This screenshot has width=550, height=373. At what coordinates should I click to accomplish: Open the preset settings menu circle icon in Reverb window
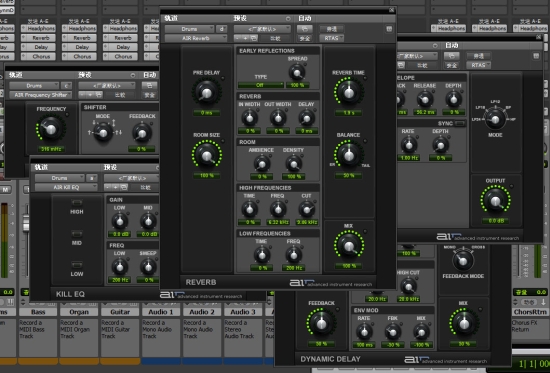tap(288, 19)
